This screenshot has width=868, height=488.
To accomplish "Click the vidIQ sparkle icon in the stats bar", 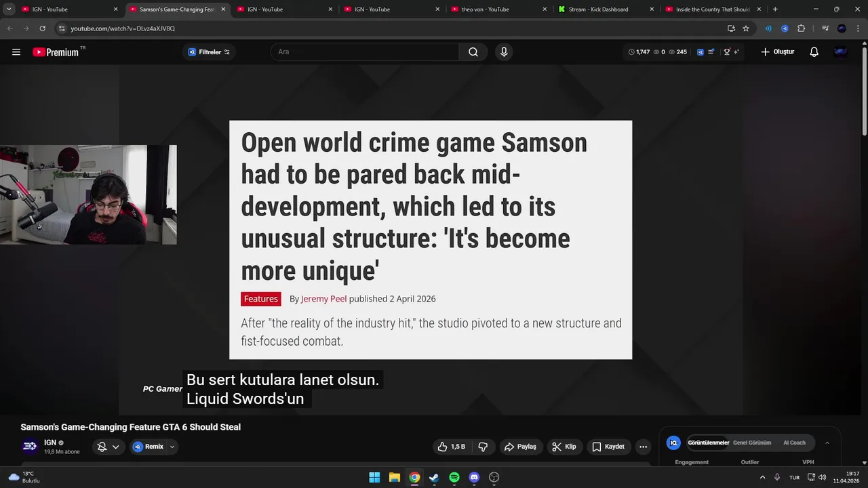I will 736,52.
